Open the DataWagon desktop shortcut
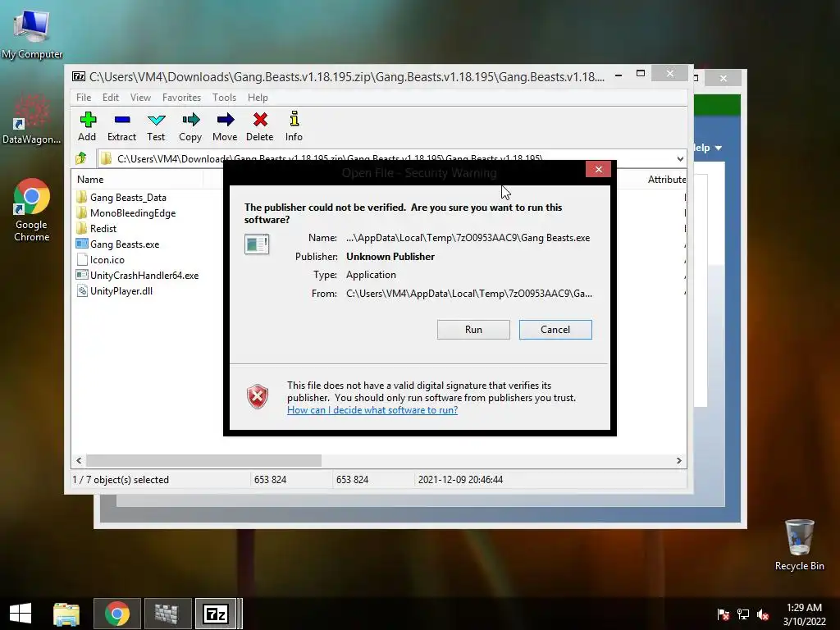The width and height of the screenshot is (840, 630). pos(32,119)
